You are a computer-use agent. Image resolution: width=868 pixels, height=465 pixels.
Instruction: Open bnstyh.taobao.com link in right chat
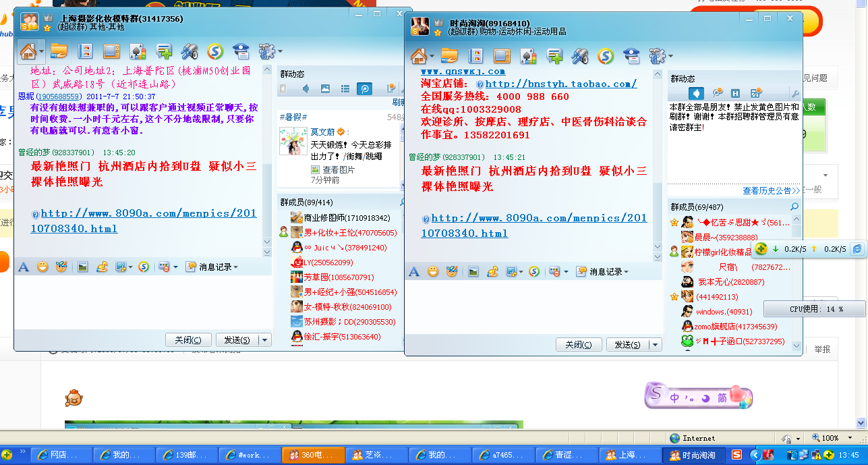[560, 84]
